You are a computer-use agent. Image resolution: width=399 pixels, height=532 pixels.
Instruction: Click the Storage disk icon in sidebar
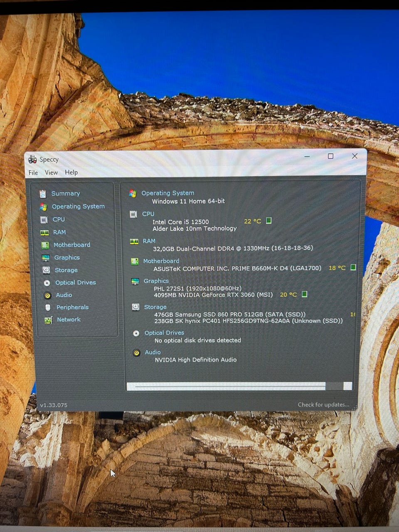click(47, 270)
